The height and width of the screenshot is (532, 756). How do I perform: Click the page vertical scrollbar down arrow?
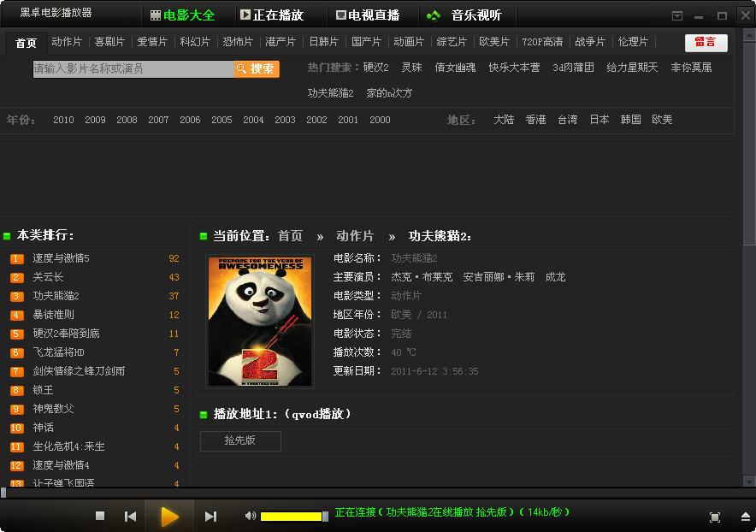tap(749, 482)
